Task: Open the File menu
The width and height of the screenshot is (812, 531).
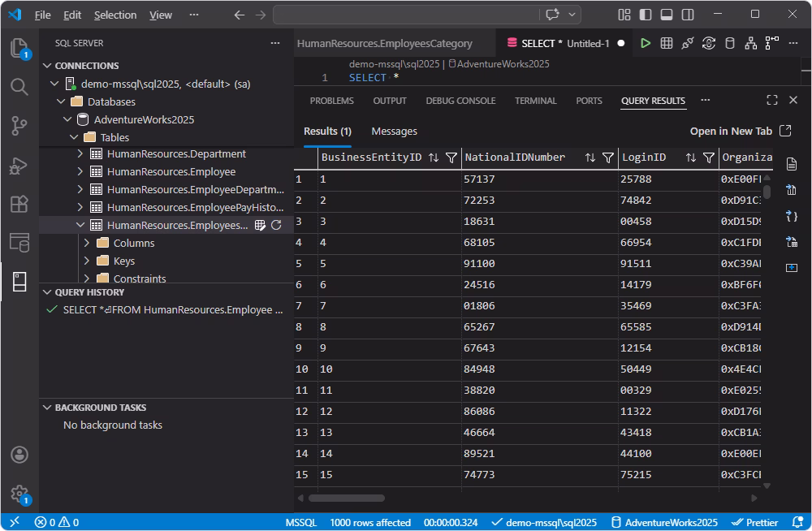Action: (42, 15)
